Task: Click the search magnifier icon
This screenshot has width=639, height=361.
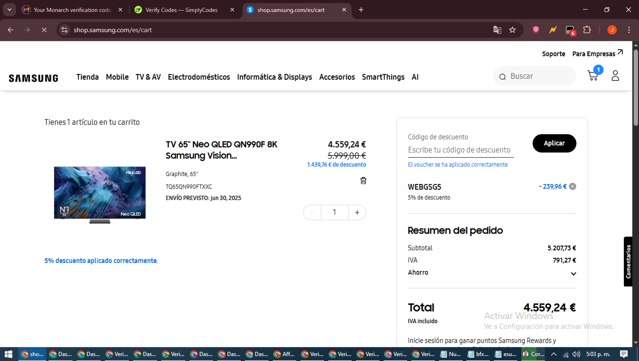Action: (502, 77)
